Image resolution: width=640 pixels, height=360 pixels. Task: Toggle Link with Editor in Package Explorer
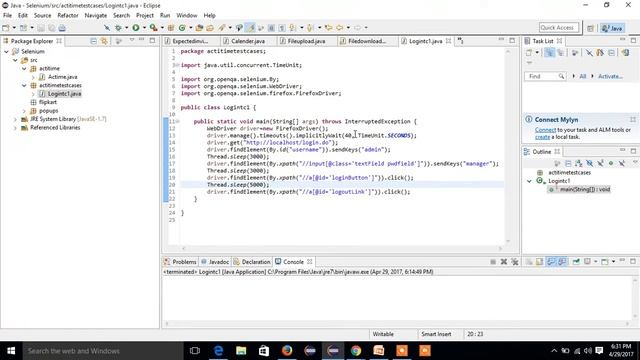104,41
